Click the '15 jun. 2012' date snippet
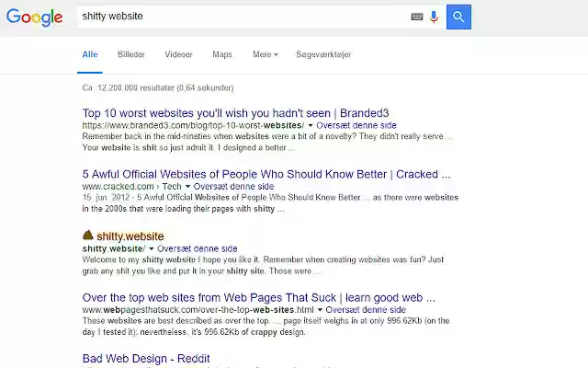The width and height of the screenshot is (588, 368). coord(106,198)
